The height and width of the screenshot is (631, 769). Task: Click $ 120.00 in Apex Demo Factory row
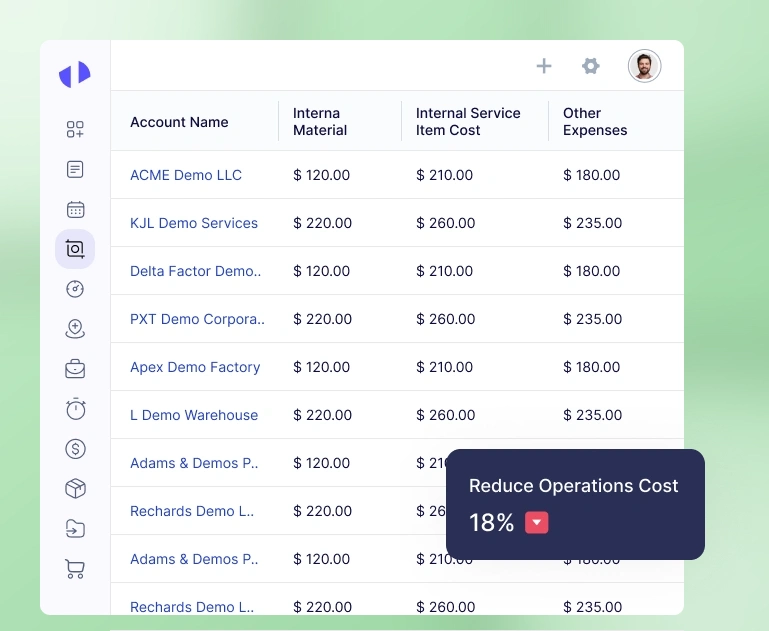point(321,367)
